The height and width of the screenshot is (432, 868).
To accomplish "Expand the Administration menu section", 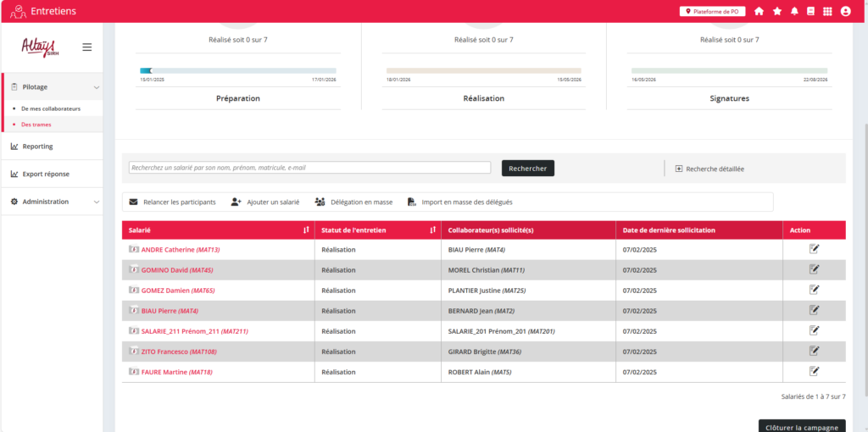I will pyautogui.click(x=96, y=202).
